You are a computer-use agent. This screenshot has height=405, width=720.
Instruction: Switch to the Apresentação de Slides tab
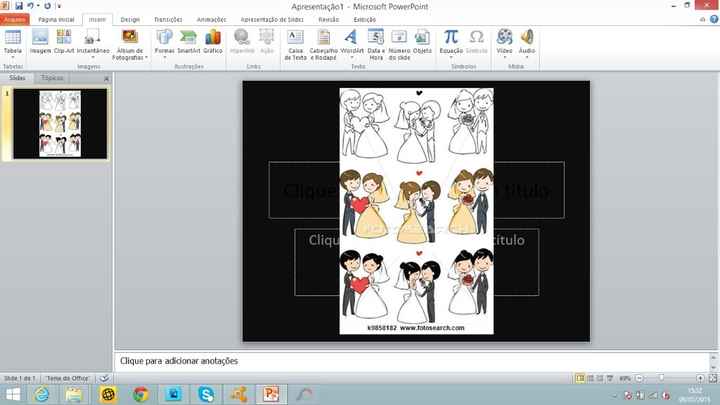click(272, 20)
